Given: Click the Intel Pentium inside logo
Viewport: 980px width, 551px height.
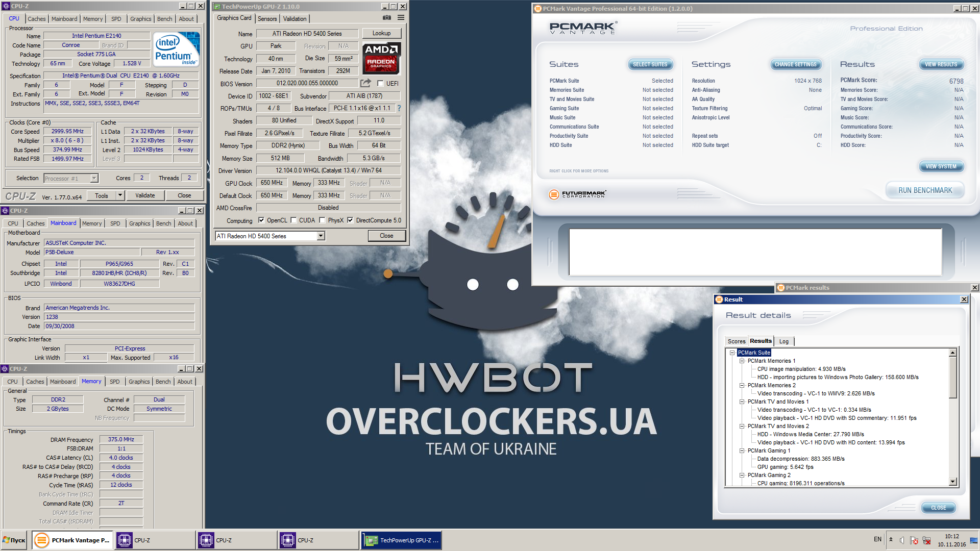Looking at the screenshot, I should click(176, 49).
